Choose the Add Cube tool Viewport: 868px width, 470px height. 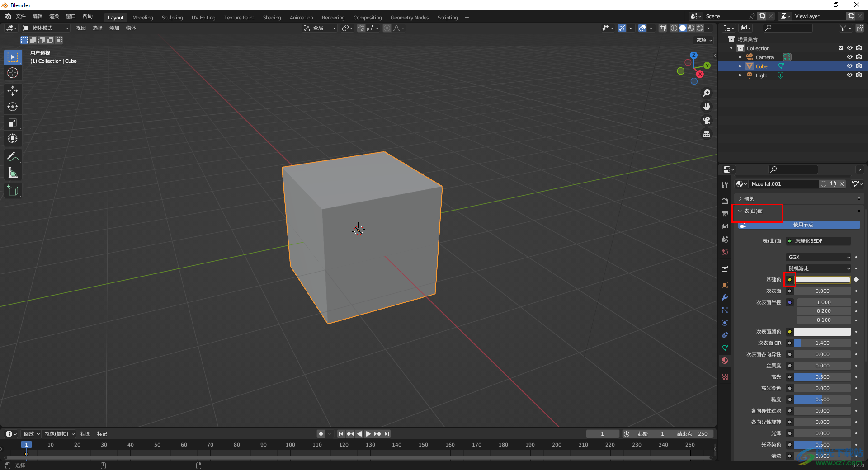click(x=13, y=191)
